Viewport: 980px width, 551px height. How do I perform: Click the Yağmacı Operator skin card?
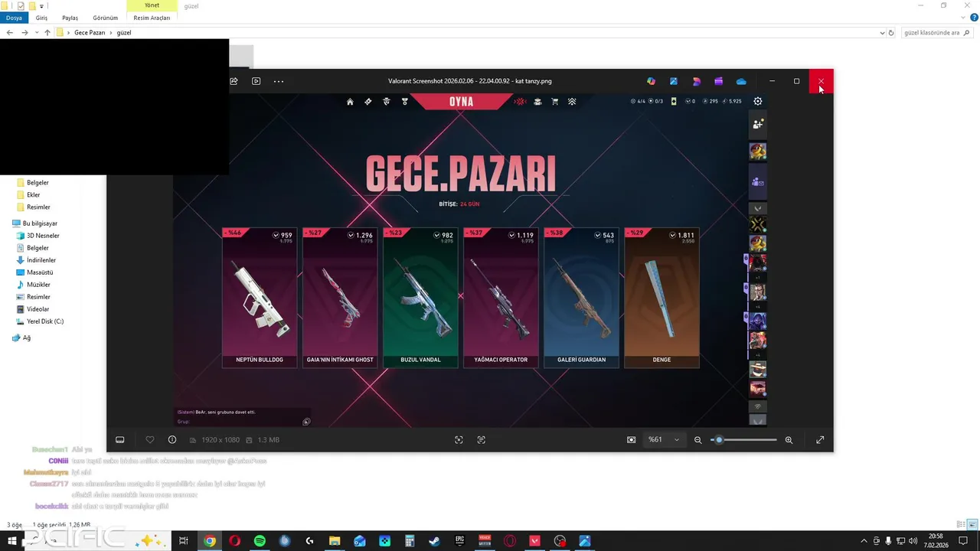tap(501, 298)
